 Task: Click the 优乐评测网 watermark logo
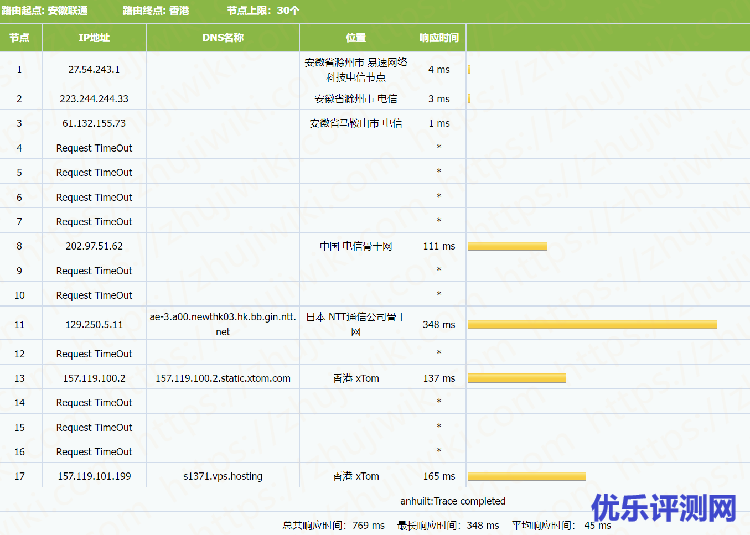662,509
